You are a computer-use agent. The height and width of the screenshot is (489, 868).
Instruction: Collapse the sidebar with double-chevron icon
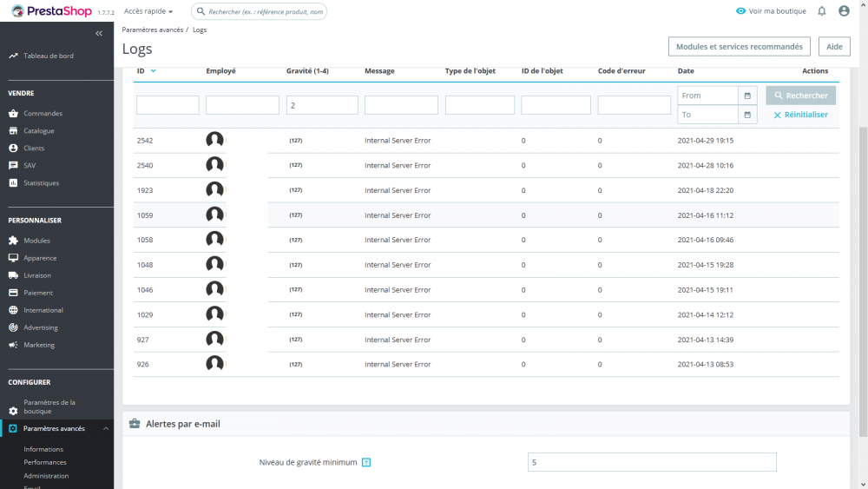(99, 34)
